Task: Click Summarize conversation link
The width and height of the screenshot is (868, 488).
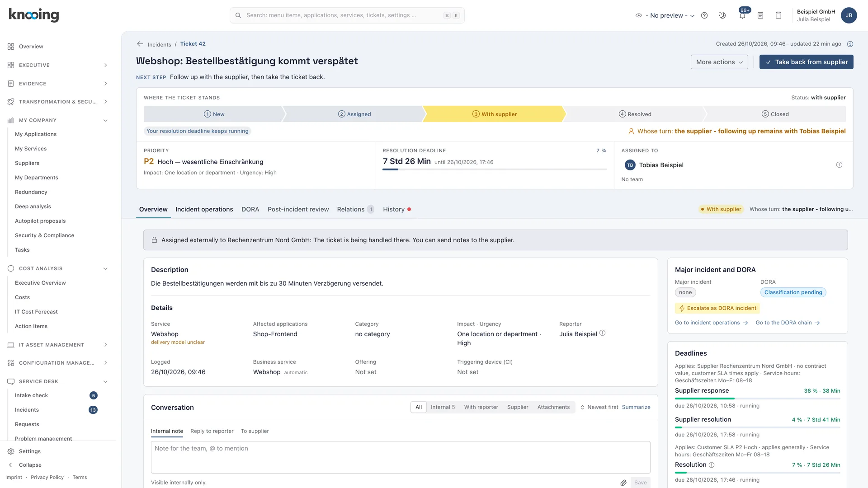Action: tap(636, 407)
